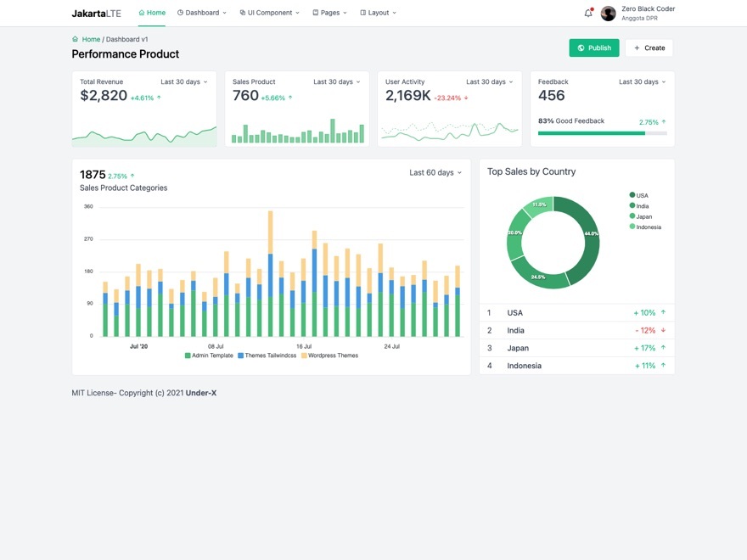
Task: Click the JakartaLTE logo
Action: tap(96, 14)
